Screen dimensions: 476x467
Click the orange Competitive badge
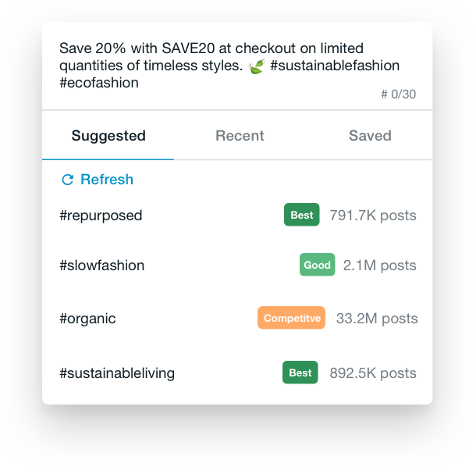[x=291, y=318]
